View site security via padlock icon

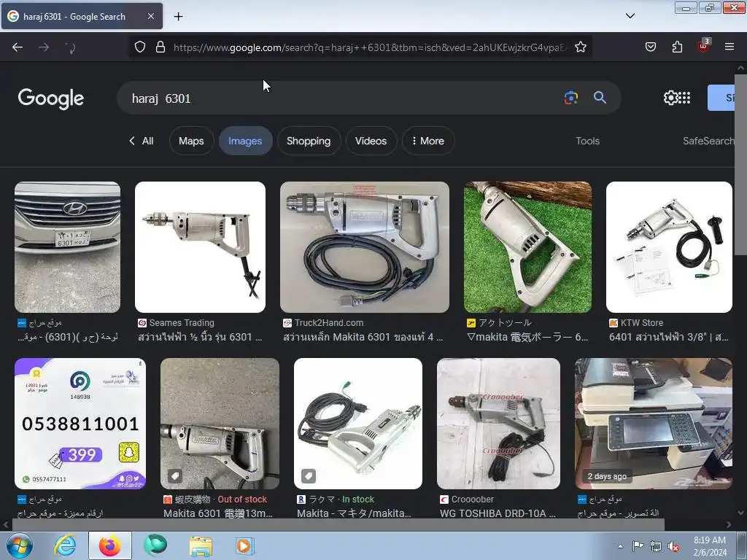(x=160, y=47)
